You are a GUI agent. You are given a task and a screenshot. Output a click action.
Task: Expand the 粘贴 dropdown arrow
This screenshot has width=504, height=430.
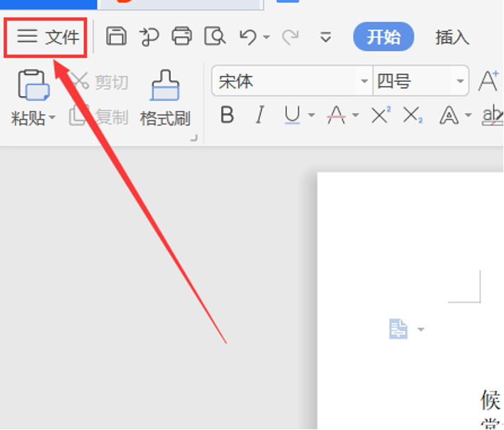tap(52, 117)
